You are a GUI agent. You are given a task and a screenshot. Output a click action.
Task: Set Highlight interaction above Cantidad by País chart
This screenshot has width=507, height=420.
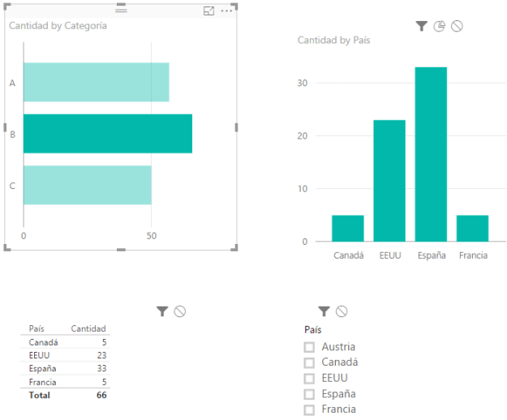[x=439, y=27]
